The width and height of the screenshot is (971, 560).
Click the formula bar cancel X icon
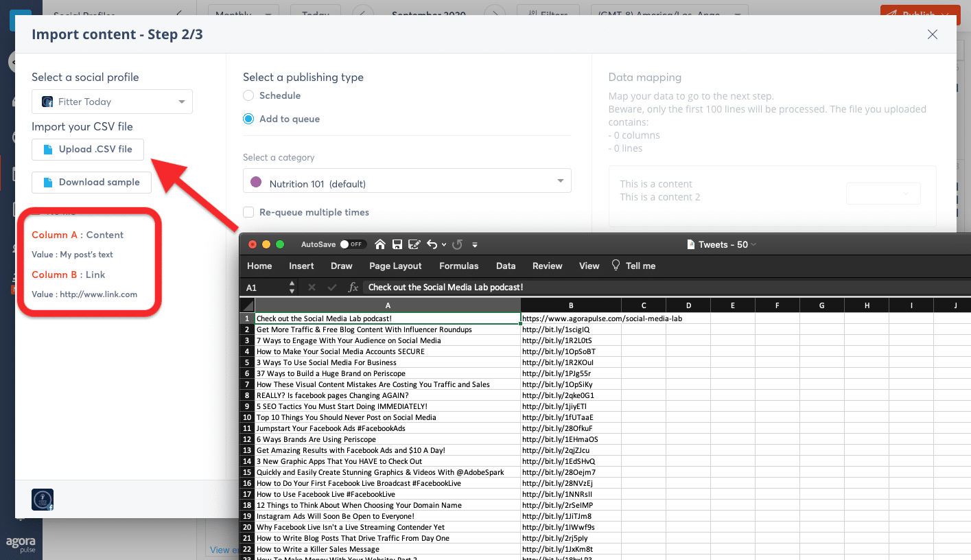311,288
